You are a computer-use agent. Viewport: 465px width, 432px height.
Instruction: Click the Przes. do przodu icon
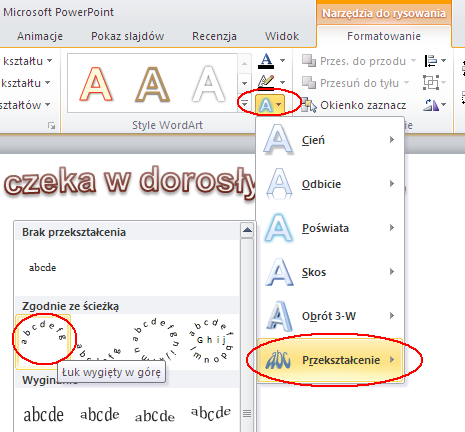pos(309,61)
